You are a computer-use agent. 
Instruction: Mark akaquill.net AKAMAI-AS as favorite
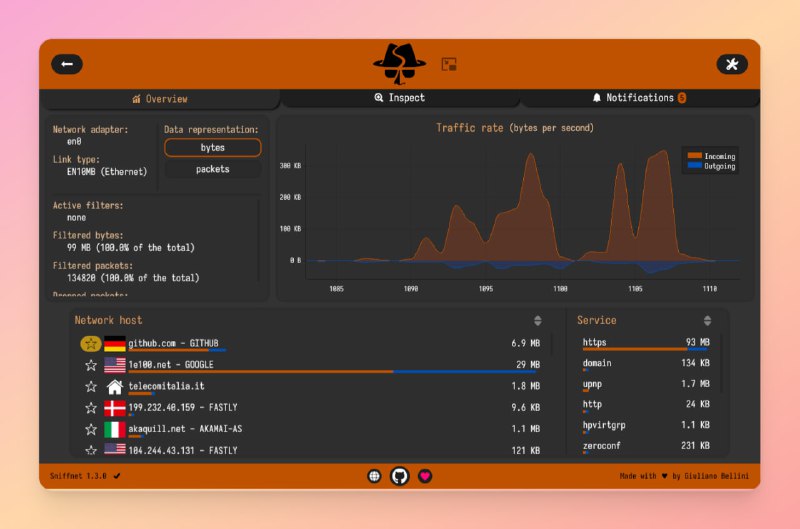coord(90,429)
